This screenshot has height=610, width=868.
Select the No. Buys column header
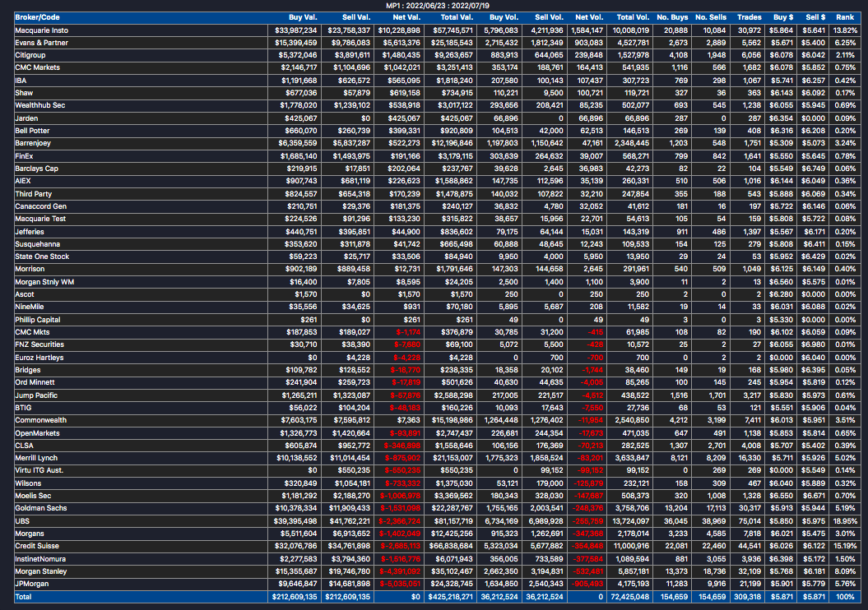click(672, 17)
